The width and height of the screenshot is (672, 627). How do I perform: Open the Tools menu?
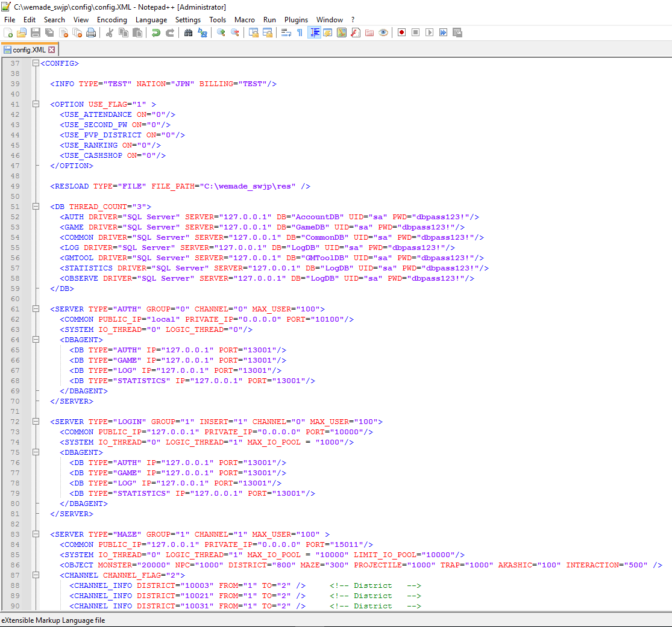point(218,20)
